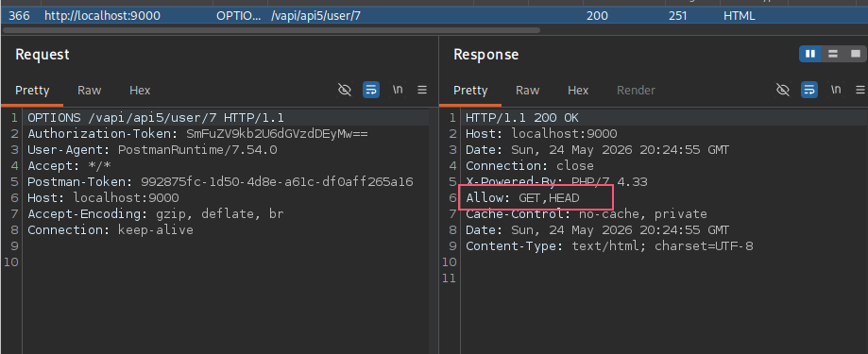Select top-bottom split layout icon

coord(832,54)
